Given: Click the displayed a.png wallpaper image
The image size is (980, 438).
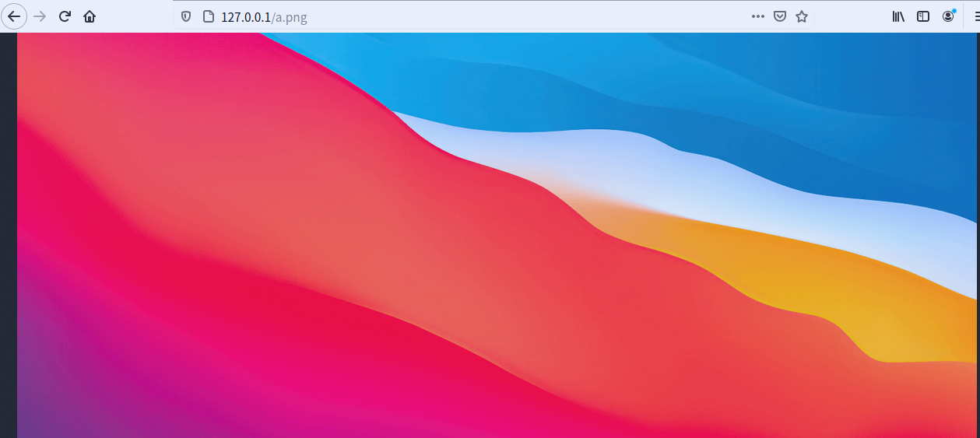Looking at the screenshot, I should pos(498,235).
